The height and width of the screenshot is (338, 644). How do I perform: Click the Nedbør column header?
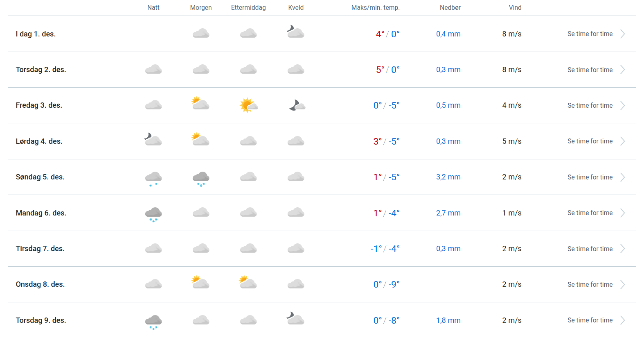[450, 8]
